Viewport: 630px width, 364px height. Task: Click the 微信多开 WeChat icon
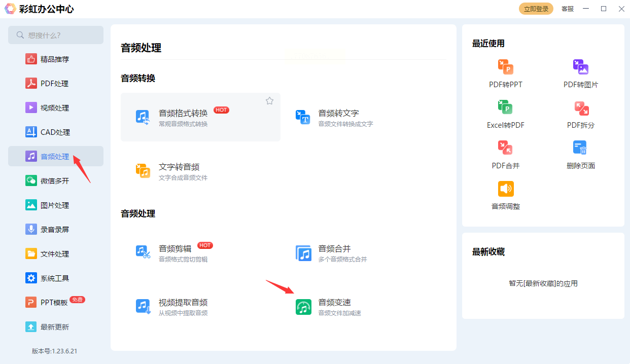tap(31, 181)
